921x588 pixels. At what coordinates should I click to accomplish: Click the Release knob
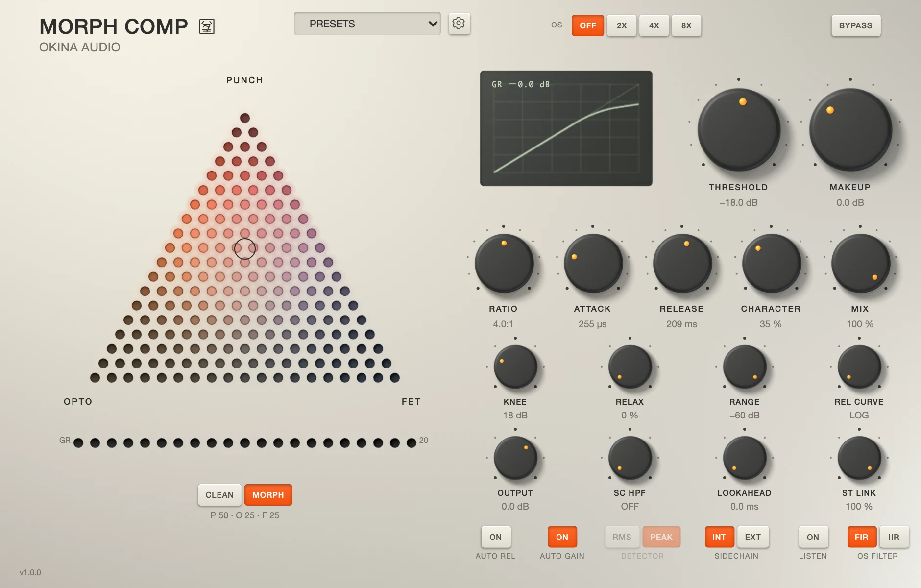(x=682, y=264)
